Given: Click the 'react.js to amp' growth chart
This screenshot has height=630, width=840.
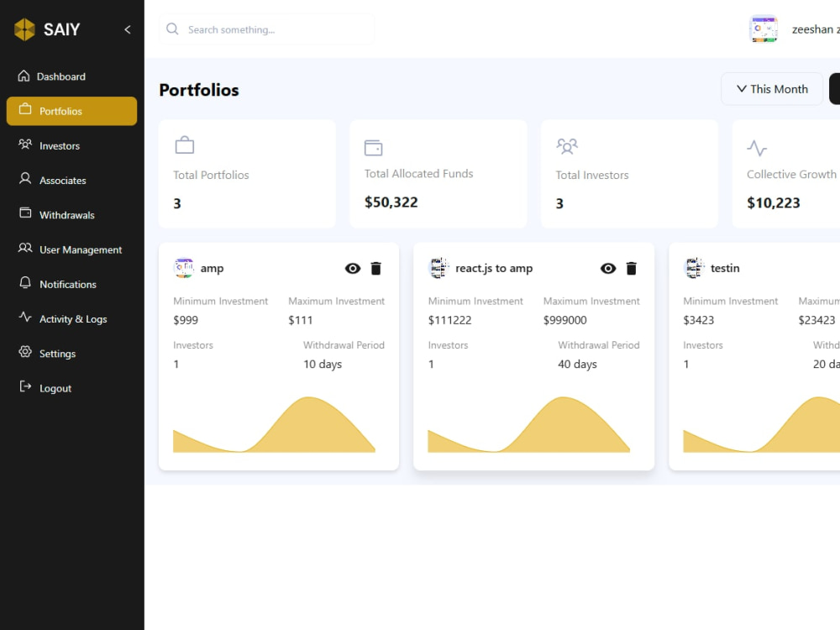Looking at the screenshot, I should point(528,425).
